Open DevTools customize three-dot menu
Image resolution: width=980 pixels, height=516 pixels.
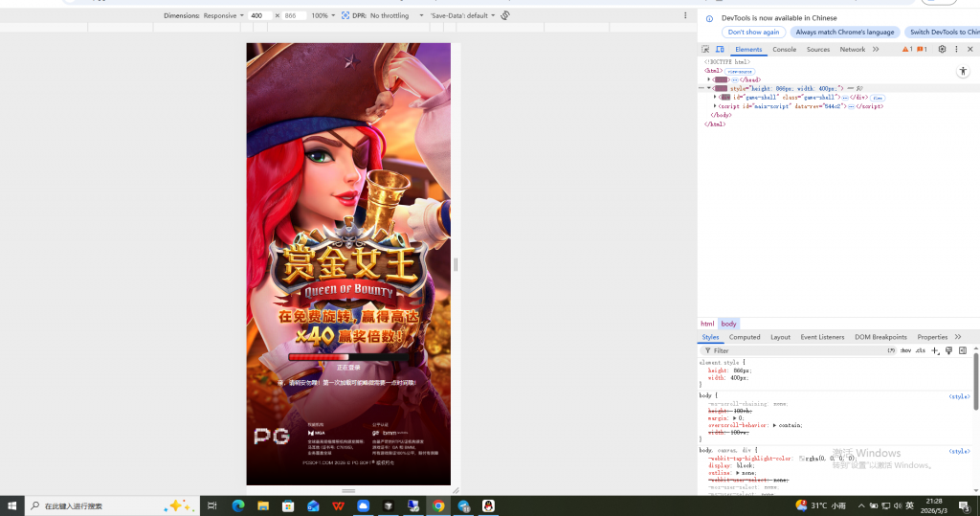pyautogui.click(x=956, y=50)
